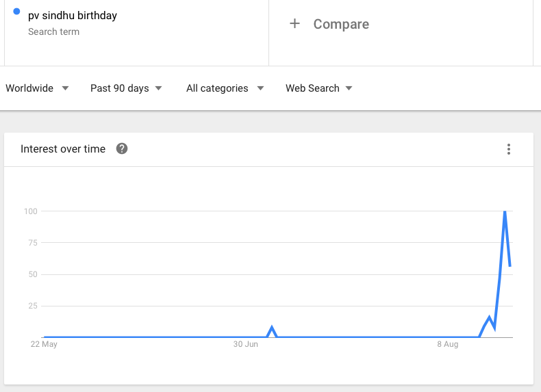Click the Search term label

(x=53, y=31)
